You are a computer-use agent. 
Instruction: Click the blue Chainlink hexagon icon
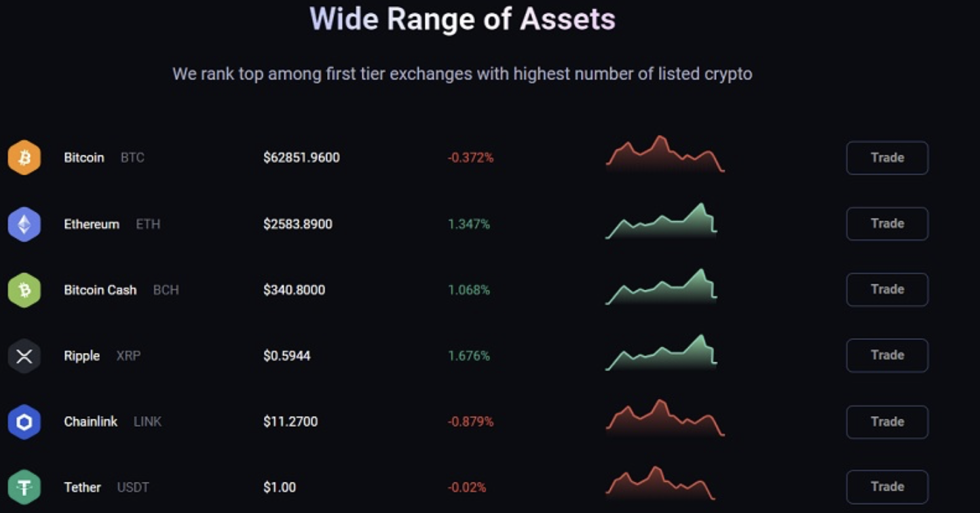[24, 422]
